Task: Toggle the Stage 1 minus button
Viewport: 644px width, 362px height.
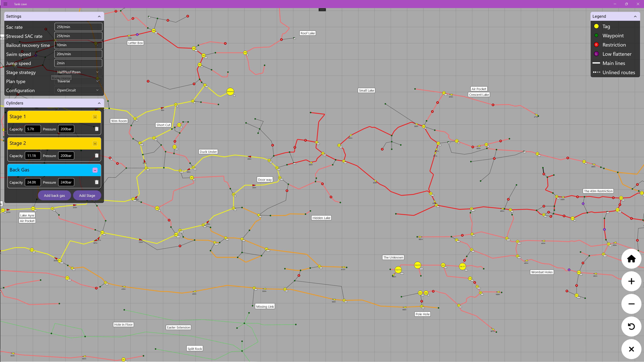Action: coord(95,117)
